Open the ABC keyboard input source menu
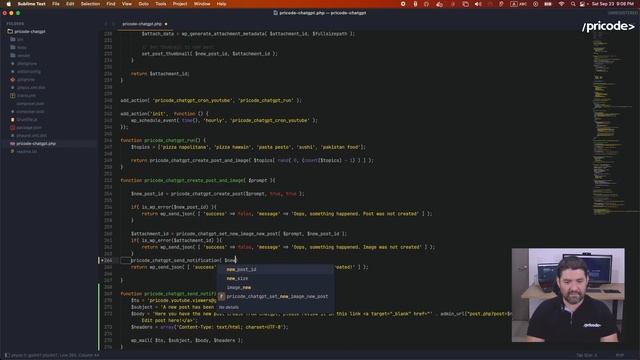 click(x=518, y=4)
